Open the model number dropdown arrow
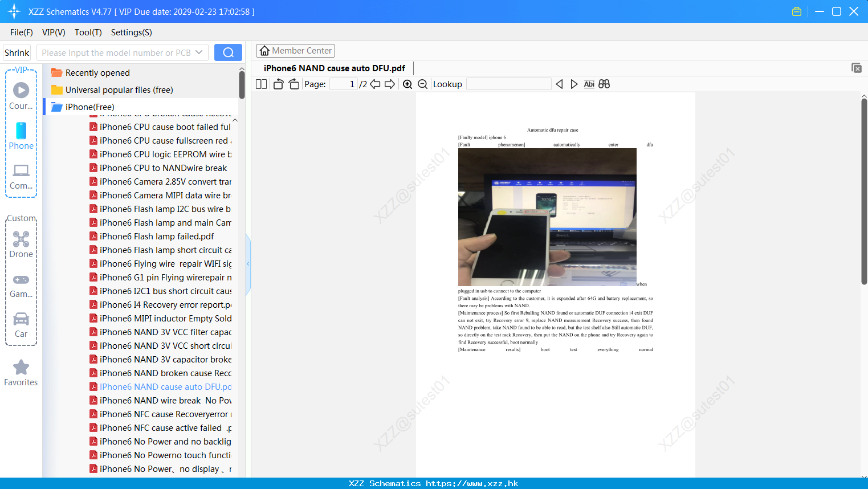This screenshot has height=489, width=868. point(199,52)
